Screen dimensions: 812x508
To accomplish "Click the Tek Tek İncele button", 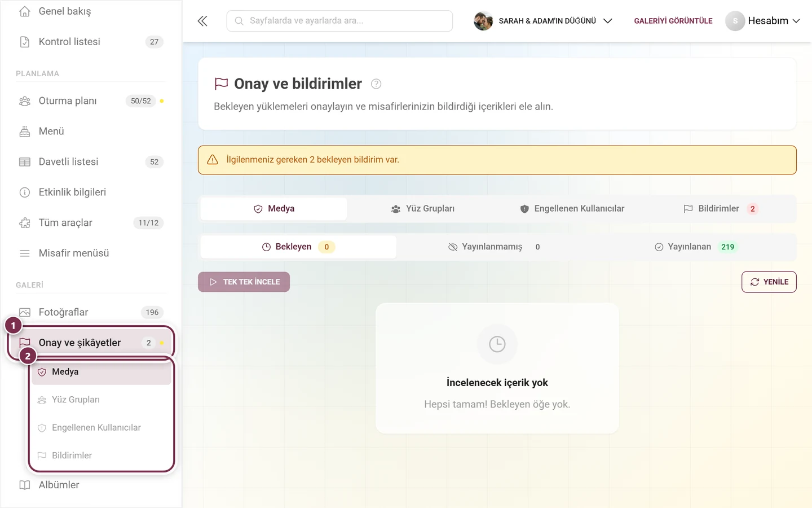I will (x=244, y=282).
